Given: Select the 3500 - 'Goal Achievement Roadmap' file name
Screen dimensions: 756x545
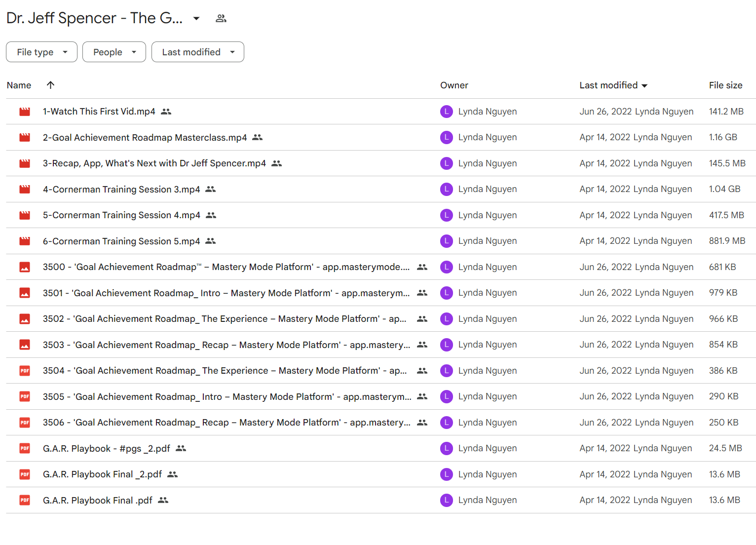Looking at the screenshot, I should coord(227,267).
